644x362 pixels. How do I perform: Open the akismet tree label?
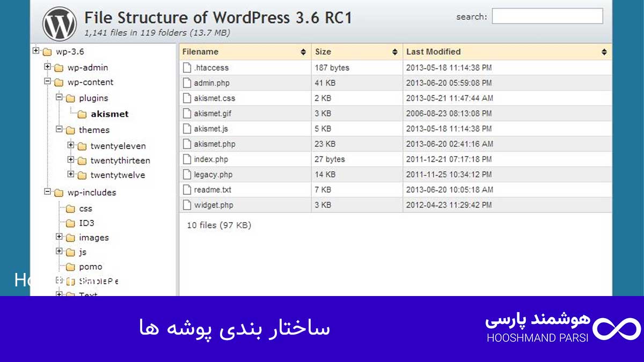(109, 114)
